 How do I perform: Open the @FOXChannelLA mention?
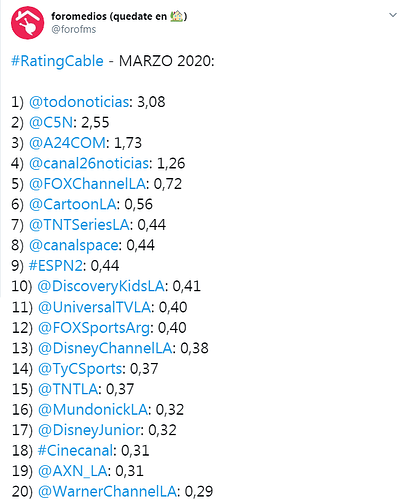[87, 184]
